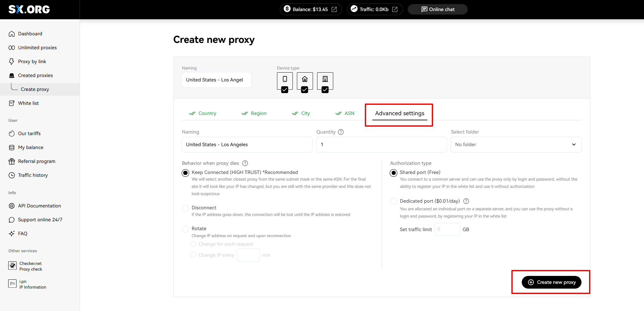Open external link icon next to Balance

334,9
